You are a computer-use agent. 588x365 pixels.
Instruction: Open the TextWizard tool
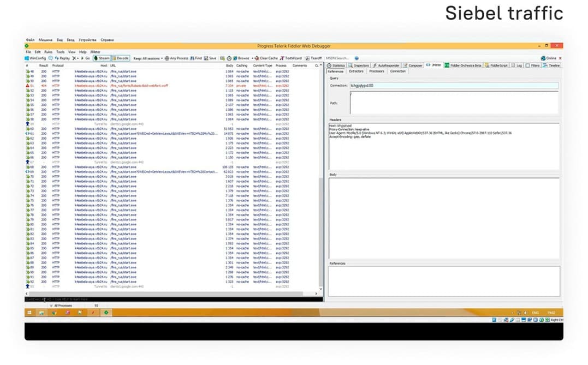coord(290,58)
